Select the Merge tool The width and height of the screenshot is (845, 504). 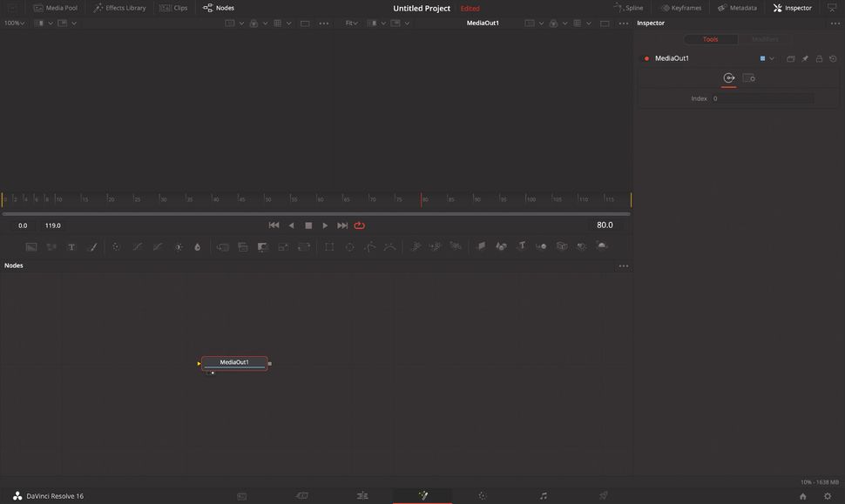tap(221, 246)
